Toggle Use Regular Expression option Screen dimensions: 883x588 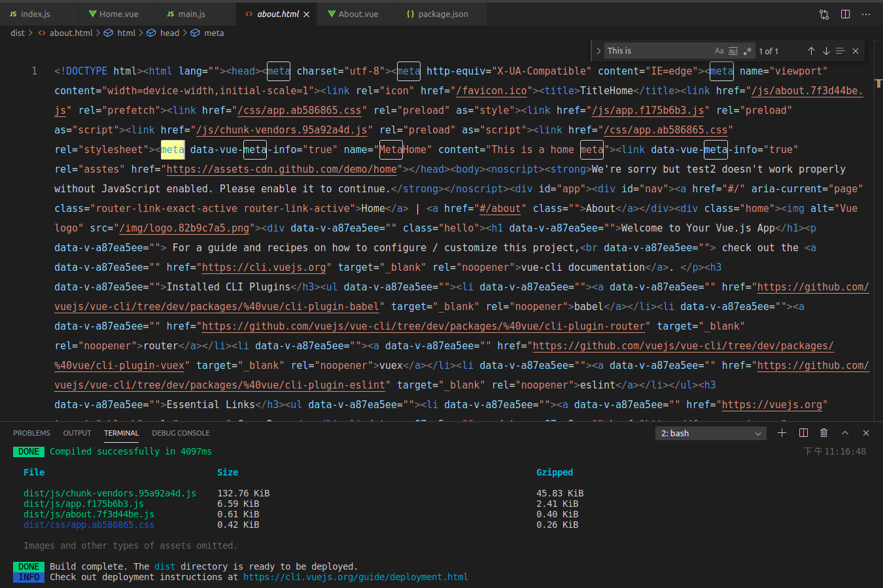click(748, 51)
